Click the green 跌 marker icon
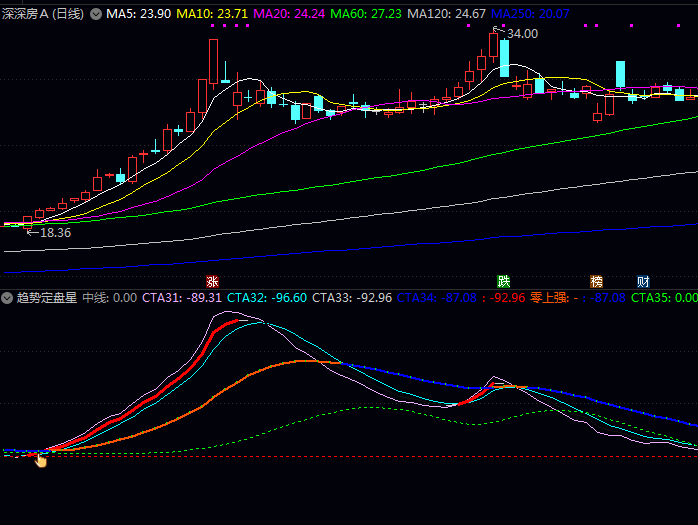The height and width of the screenshot is (525, 698). [504, 281]
